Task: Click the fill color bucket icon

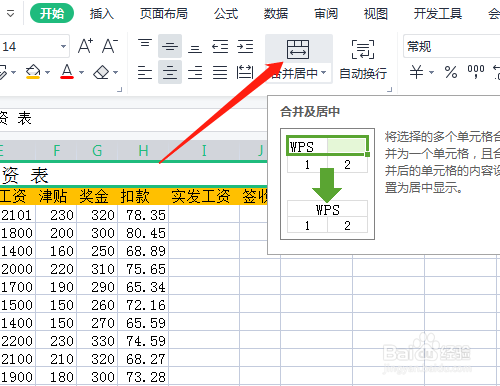Action: pos(33,71)
